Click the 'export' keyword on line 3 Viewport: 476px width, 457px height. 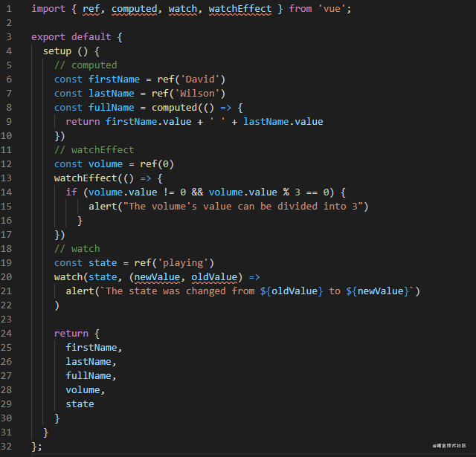click(48, 37)
